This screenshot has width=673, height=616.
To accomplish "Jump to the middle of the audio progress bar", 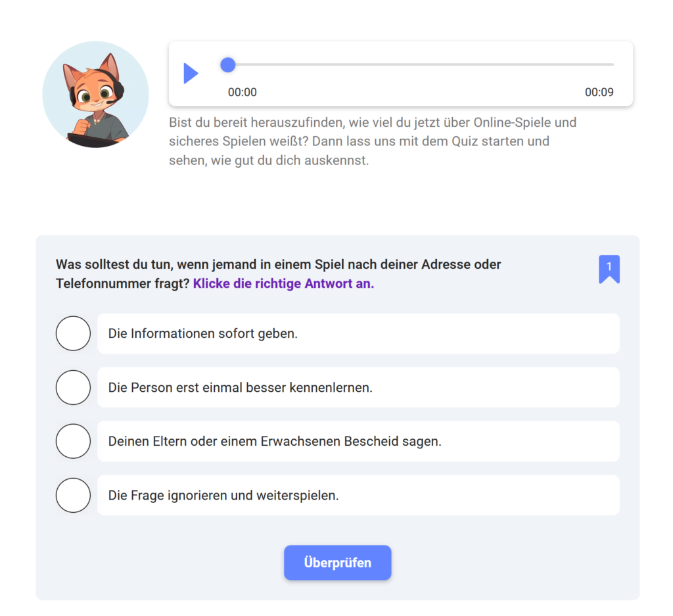I will pos(421,64).
